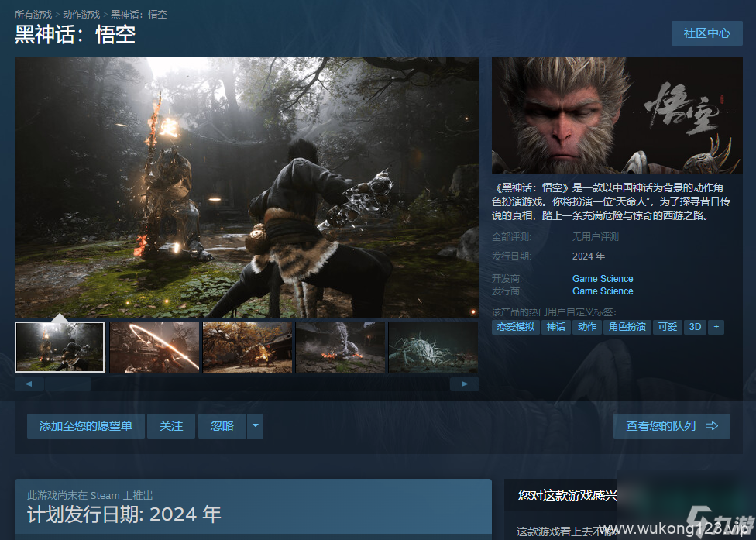
Task: Select the 角色扮演 tag
Action: (627, 327)
